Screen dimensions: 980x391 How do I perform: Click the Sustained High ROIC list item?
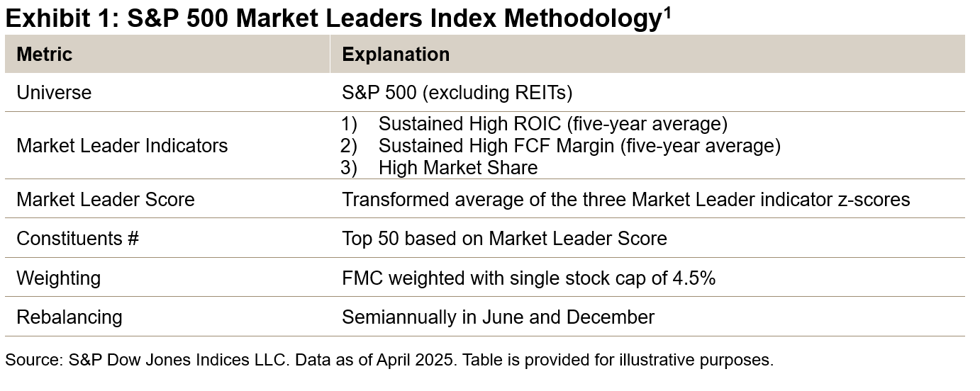552,124
